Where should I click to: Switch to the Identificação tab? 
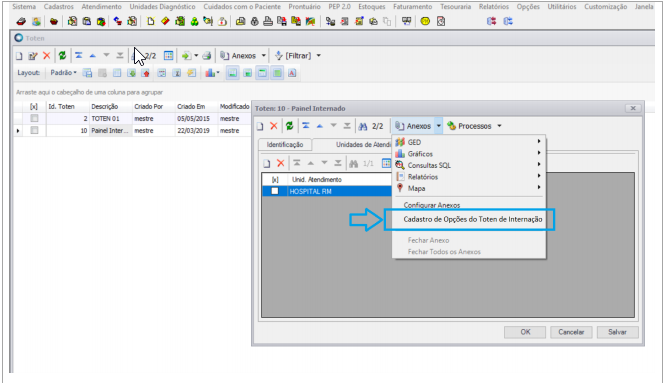click(285, 144)
